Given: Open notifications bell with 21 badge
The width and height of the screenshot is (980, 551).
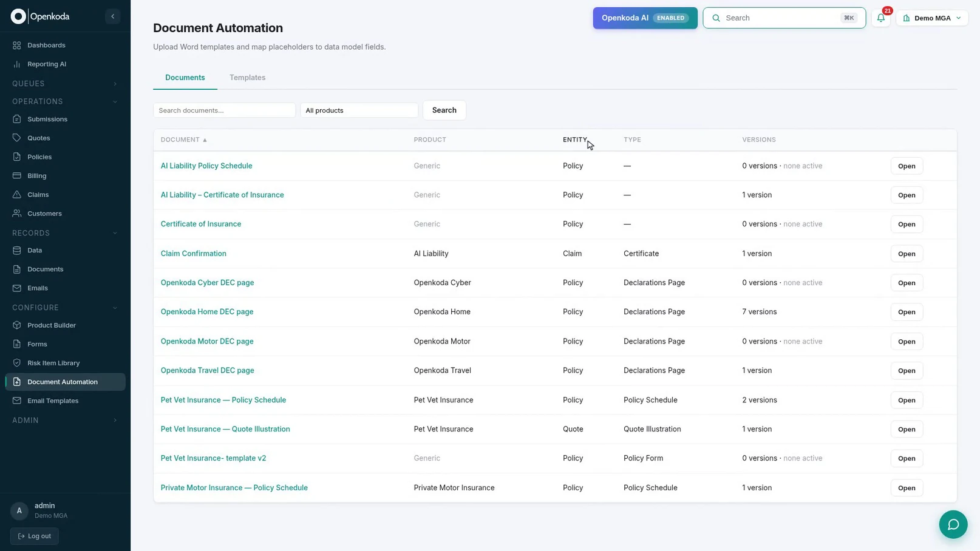Looking at the screenshot, I should (x=881, y=18).
